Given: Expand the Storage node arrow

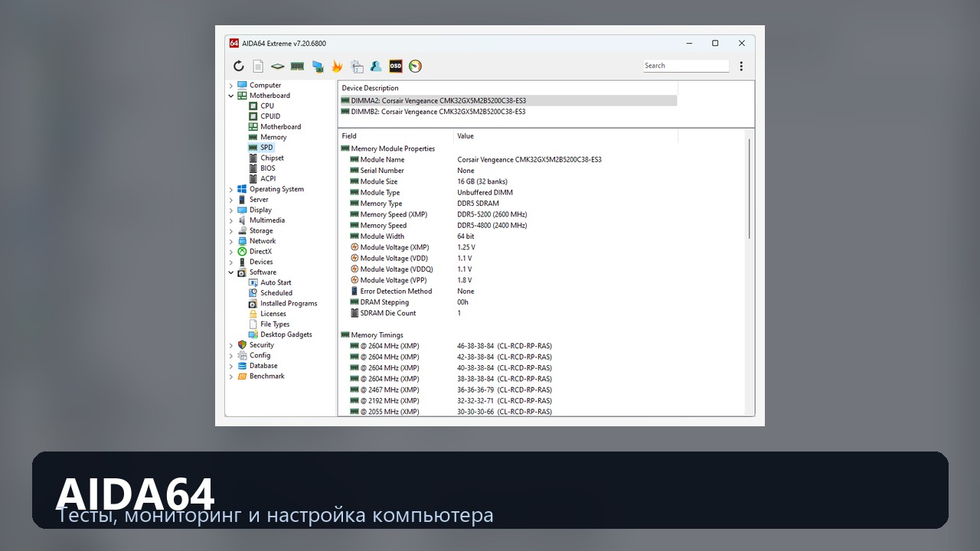Looking at the screenshot, I should coord(231,230).
